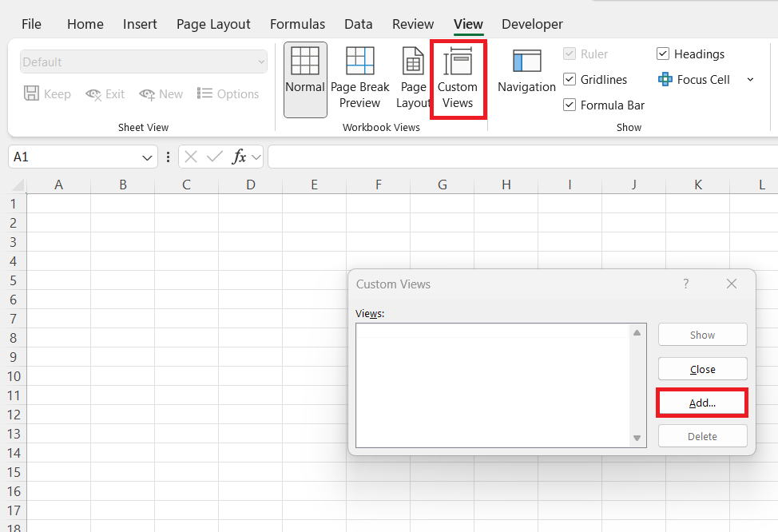The width and height of the screenshot is (778, 532).
Task: Click the Focus Cell icon
Action: click(665, 79)
